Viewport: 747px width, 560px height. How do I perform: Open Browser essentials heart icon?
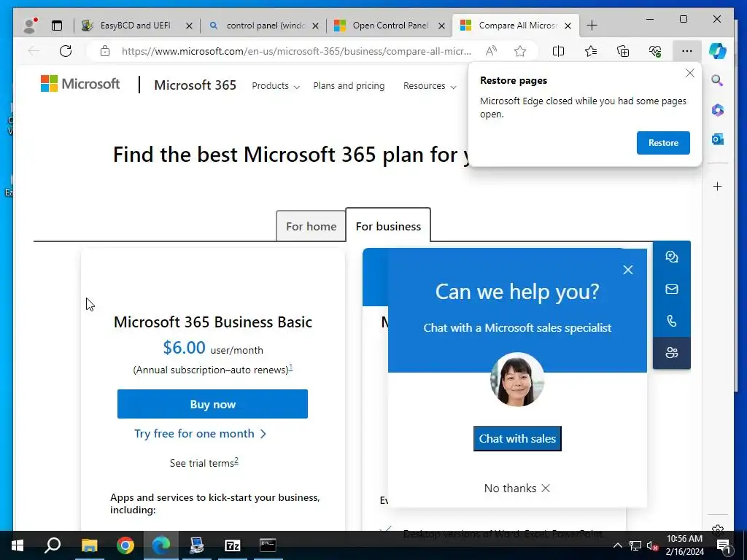655,51
